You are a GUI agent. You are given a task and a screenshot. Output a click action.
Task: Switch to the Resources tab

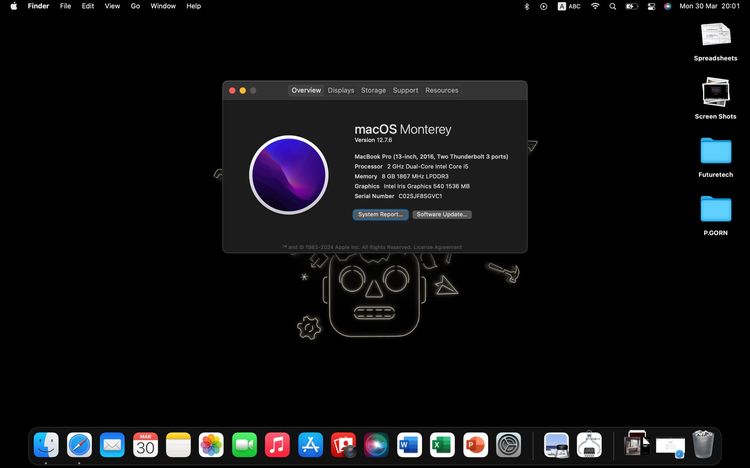[442, 90]
